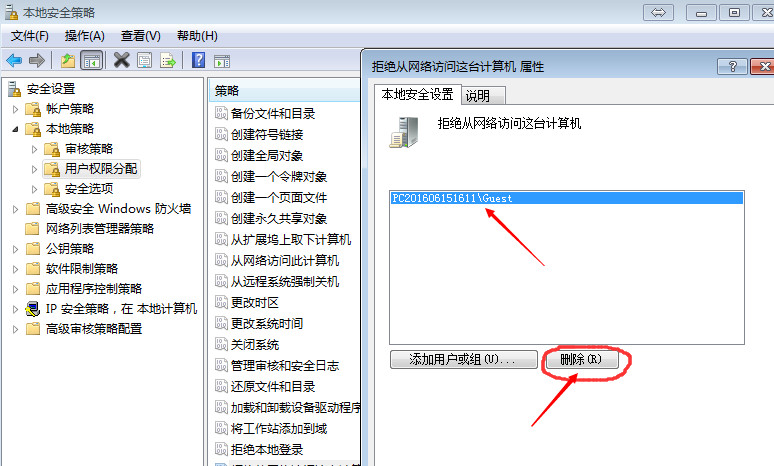774x466 pixels.
Task: Open the 查看(V) menu
Action: (x=141, y=36)
